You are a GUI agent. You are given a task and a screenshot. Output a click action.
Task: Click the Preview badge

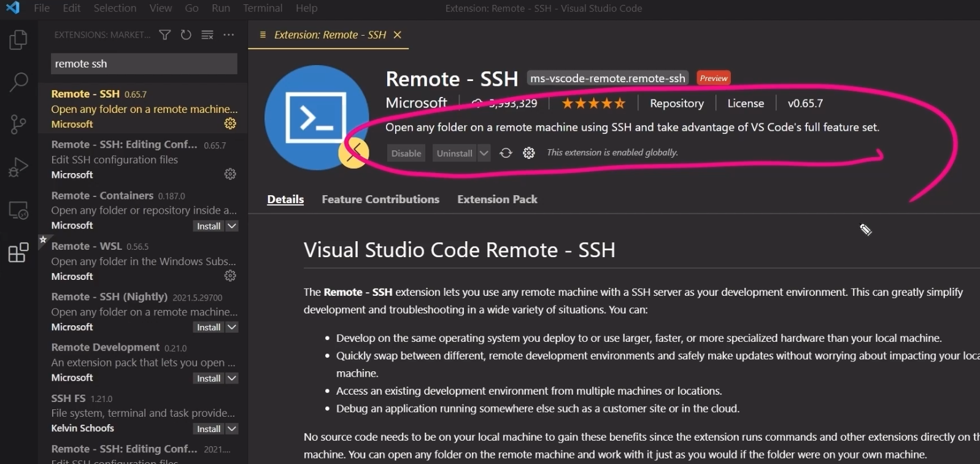(714, 78)
